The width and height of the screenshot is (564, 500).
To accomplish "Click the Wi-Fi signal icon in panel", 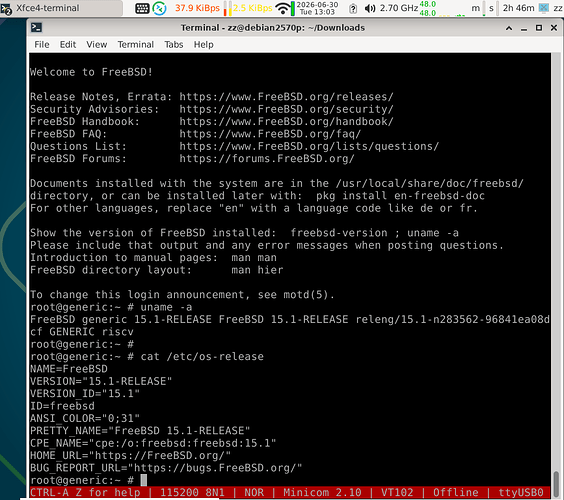I will (x=283, y=8).
